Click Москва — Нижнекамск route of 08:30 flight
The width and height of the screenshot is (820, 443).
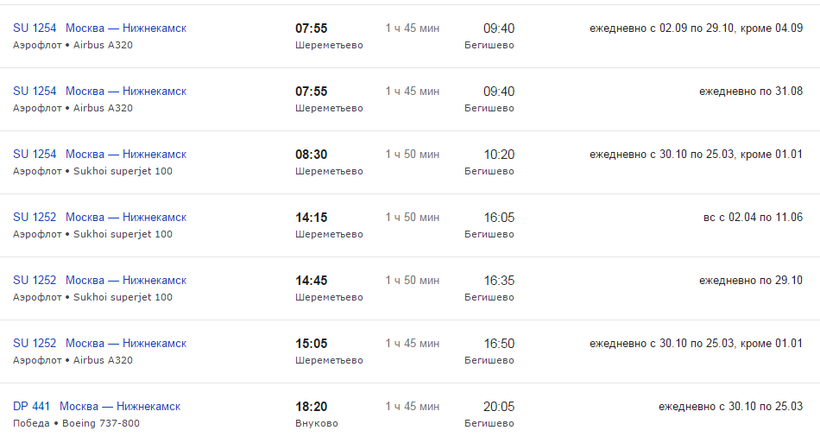[x=126, y=154]
